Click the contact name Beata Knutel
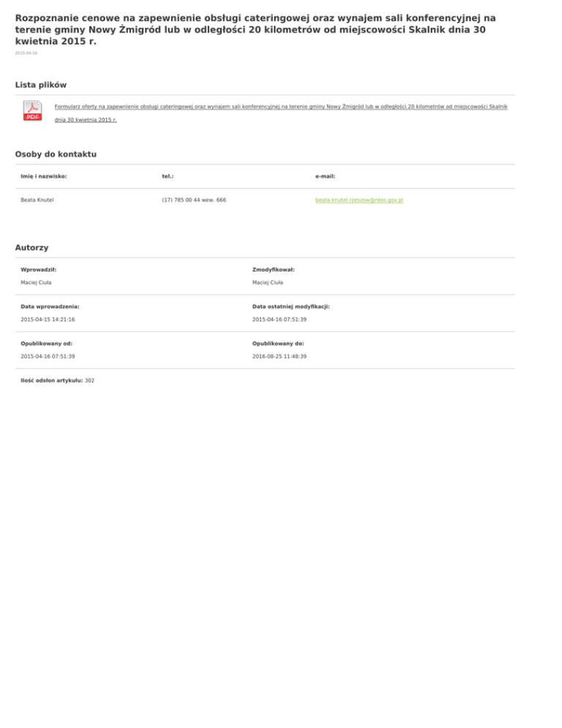The image size is (562, 728). [37, 199]
